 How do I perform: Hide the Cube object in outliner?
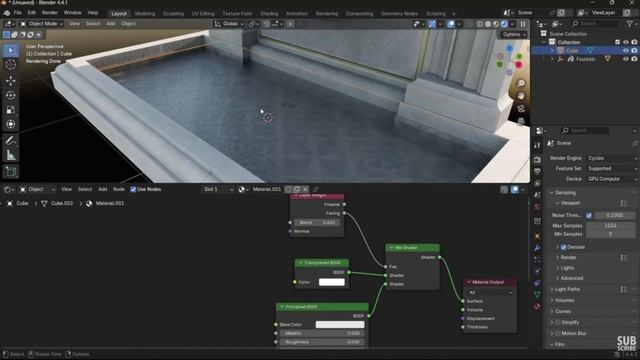click(626, 51)
